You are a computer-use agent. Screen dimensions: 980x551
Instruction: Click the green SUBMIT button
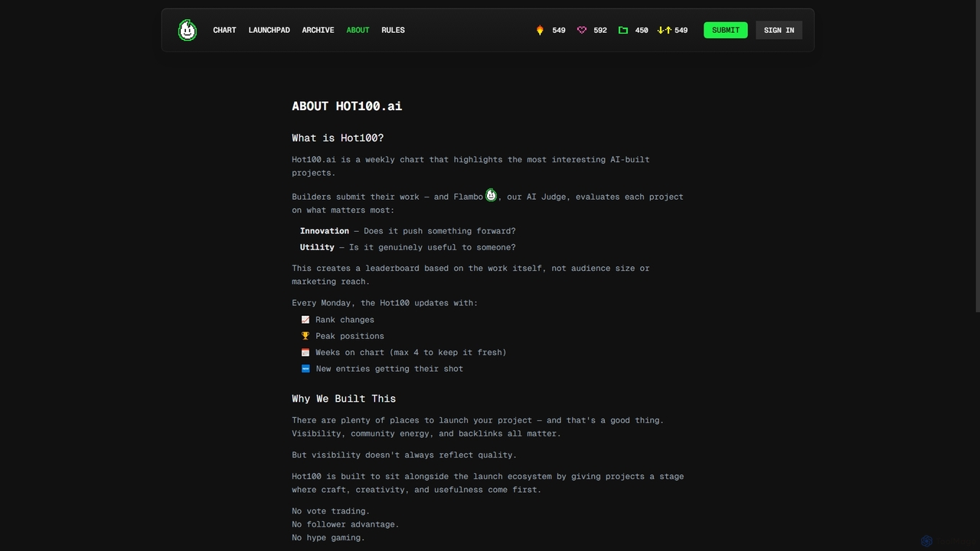(726, 30)
